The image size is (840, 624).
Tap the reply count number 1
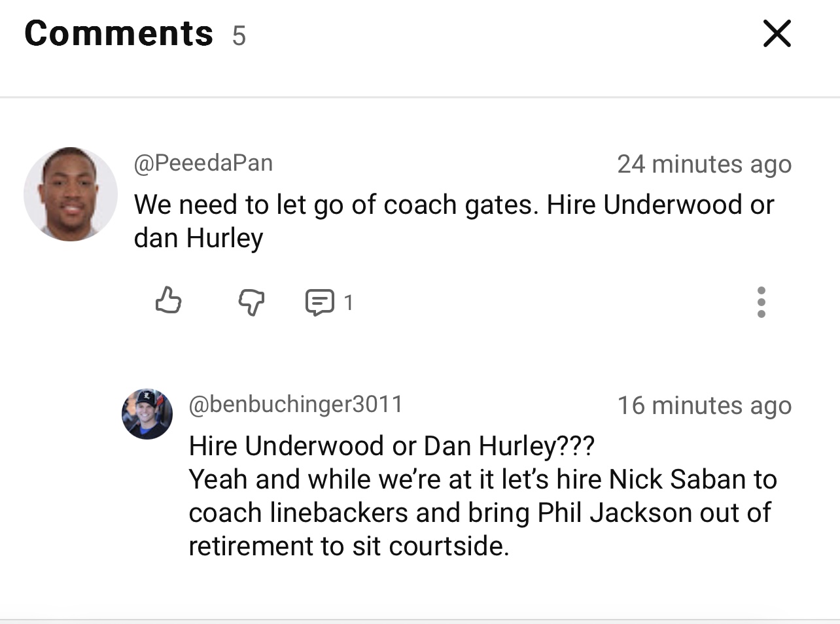tap(349, 302)
